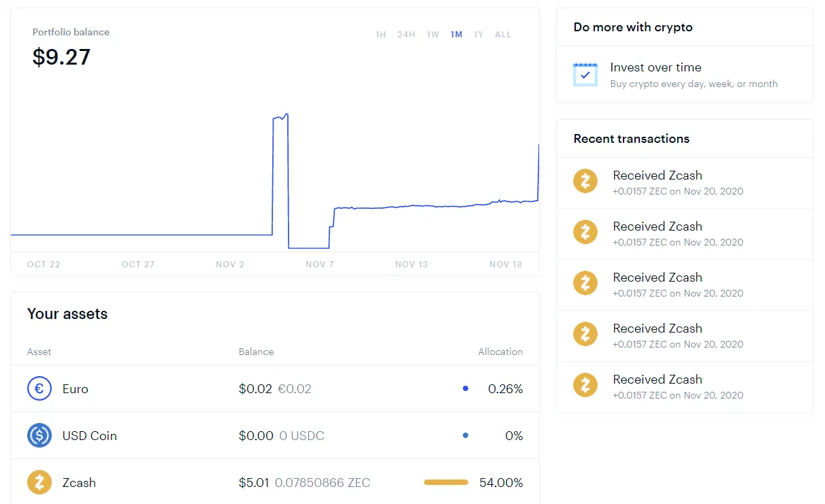Click the 0% USD Coin allocation

(x=514, y=436)
